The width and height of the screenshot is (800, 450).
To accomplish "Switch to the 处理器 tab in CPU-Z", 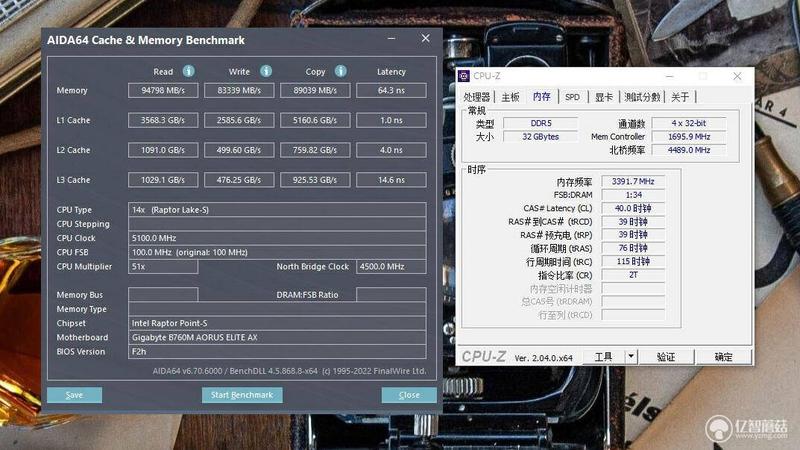I will tap(477, 97).
